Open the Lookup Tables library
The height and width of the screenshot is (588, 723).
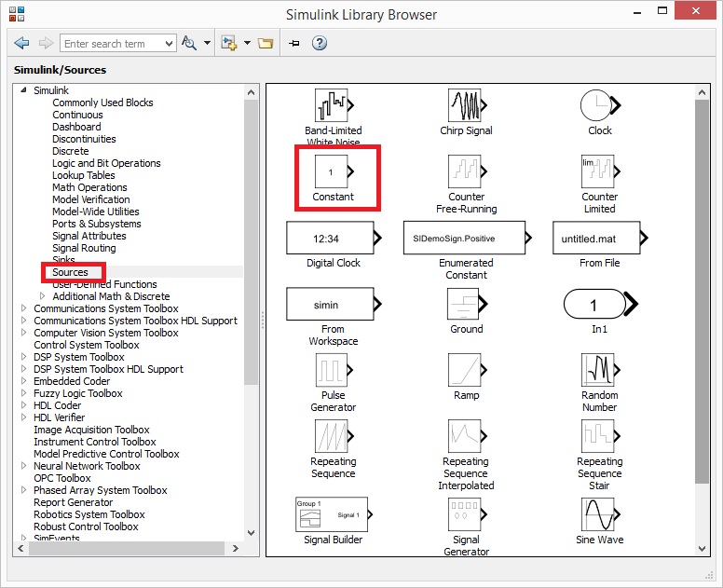84,175
